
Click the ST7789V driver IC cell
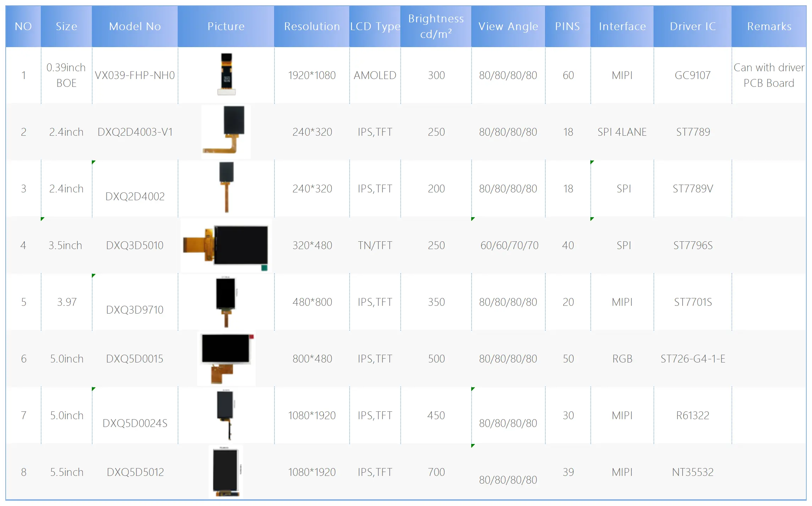[x=693, y=189]
